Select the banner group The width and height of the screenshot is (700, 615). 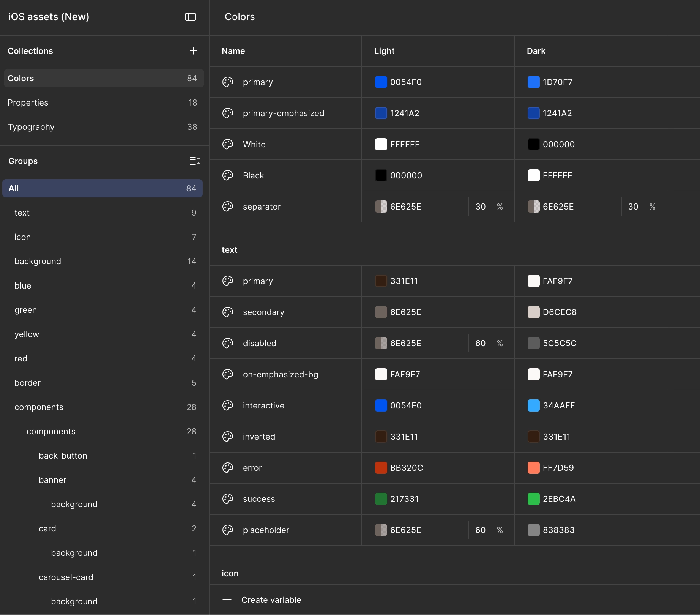pyautogui.click(x=102, y=480)
